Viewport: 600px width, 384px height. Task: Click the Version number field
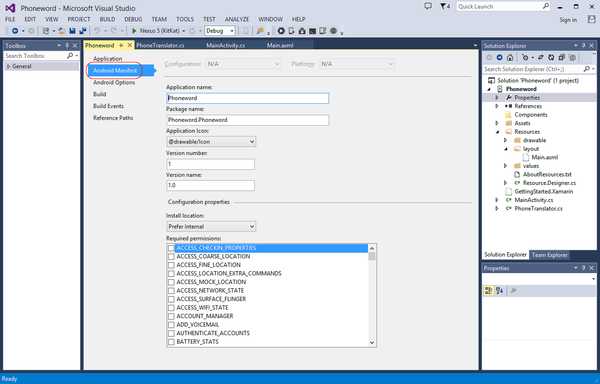[211, 164]
